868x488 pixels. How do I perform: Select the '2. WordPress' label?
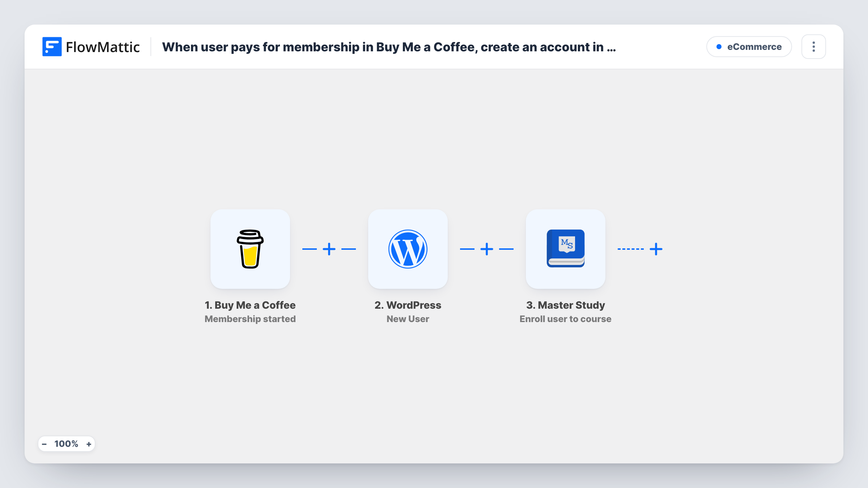pos(408,305)
